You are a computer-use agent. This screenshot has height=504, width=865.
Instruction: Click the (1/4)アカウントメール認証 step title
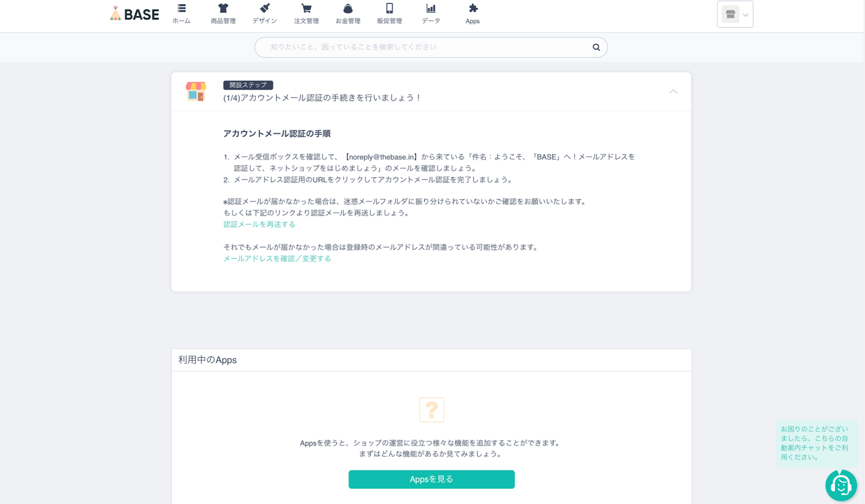(322, 98)
